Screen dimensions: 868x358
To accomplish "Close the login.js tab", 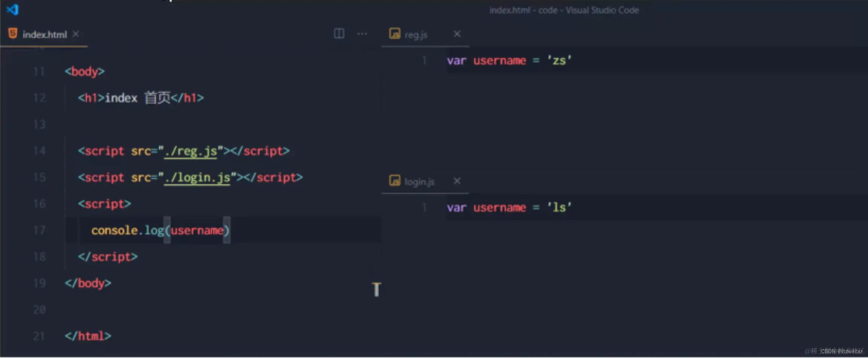I will coord(457,181).
